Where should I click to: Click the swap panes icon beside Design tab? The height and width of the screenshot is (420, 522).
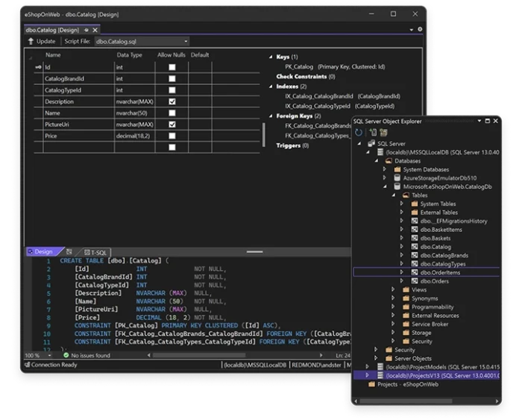(69, 252)
